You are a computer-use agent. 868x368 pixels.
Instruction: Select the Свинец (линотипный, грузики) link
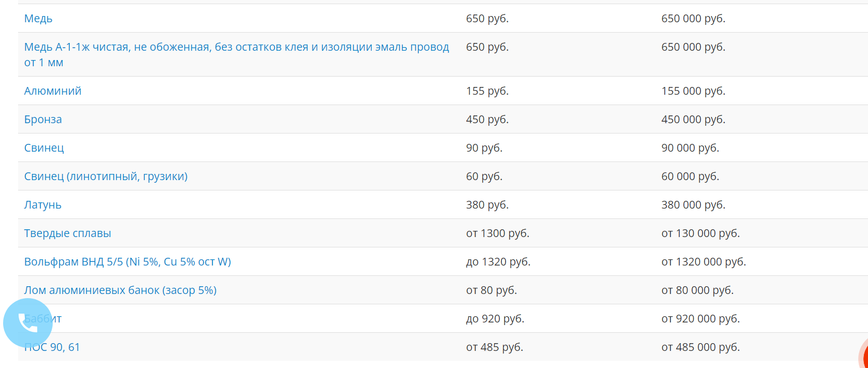pyautogui.click(x=105, y=176)
